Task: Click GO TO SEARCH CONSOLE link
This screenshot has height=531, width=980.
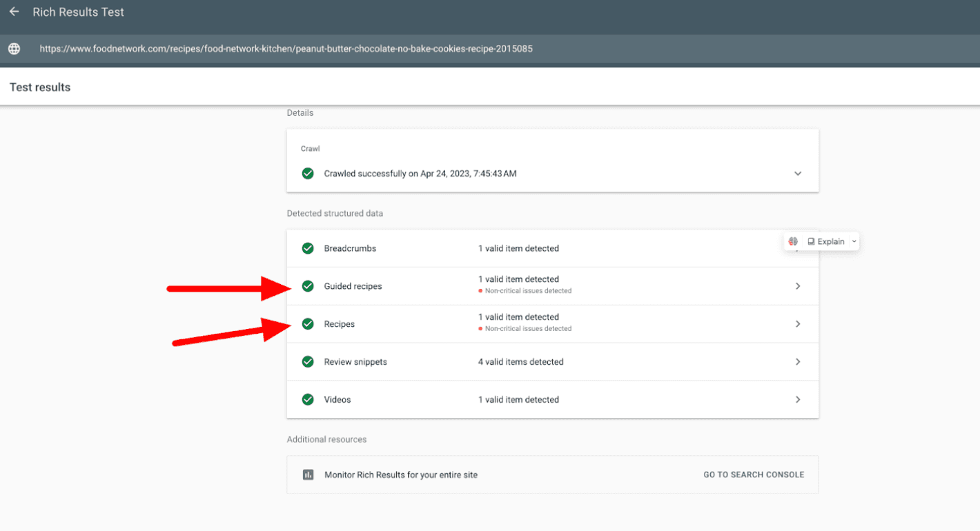Action: pos(754,475)
